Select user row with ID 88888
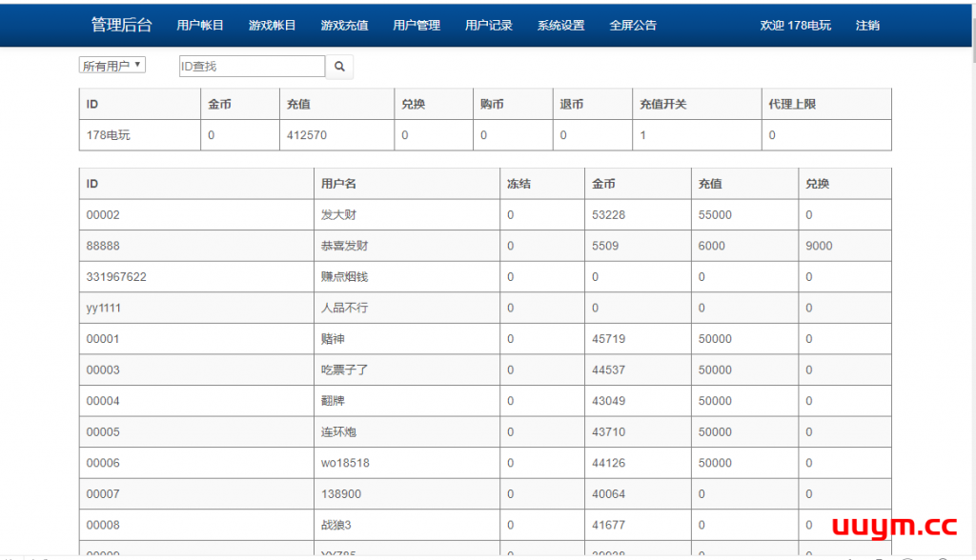 103,246
